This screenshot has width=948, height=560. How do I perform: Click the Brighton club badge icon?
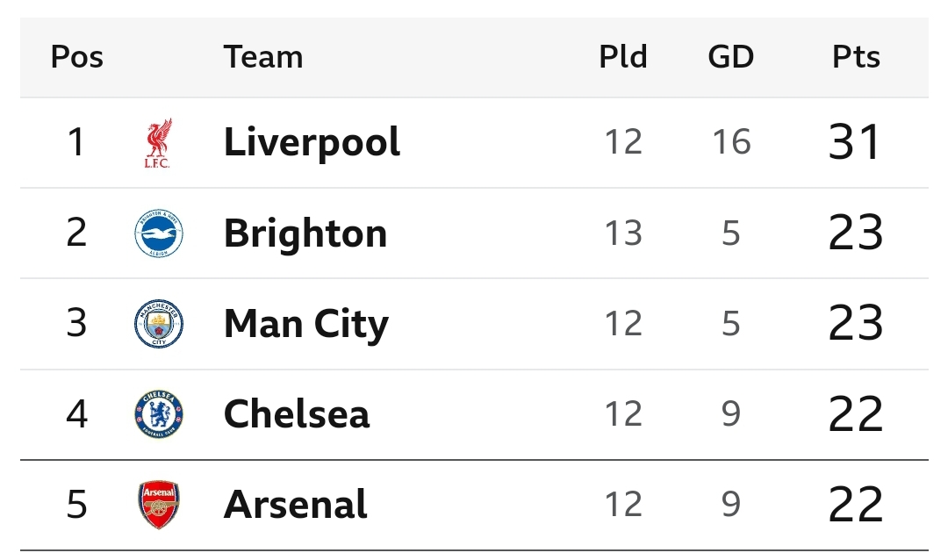pos(159,233)
